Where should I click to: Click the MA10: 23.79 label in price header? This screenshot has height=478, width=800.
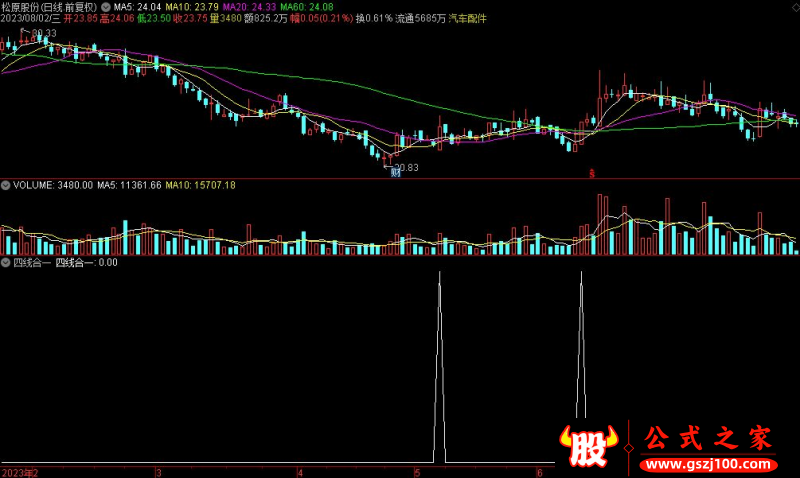(192, 7)
